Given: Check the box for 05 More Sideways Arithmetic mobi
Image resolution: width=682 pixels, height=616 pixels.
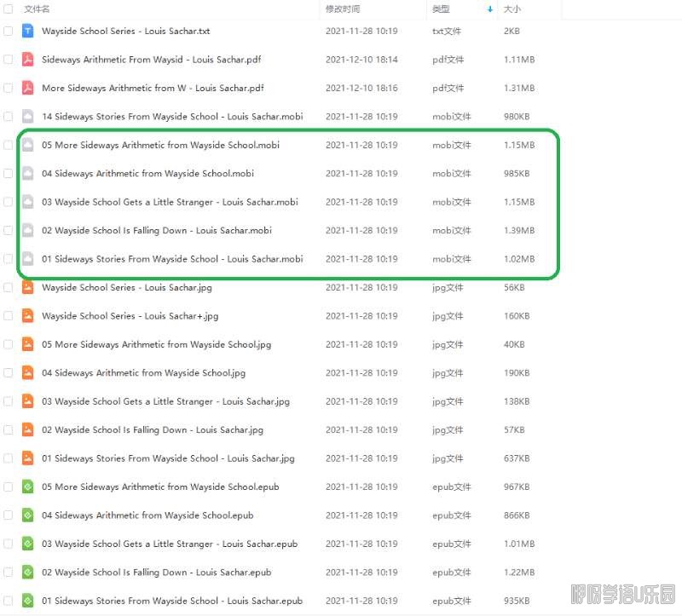Looking at the screenshot, I should [8, 145].
